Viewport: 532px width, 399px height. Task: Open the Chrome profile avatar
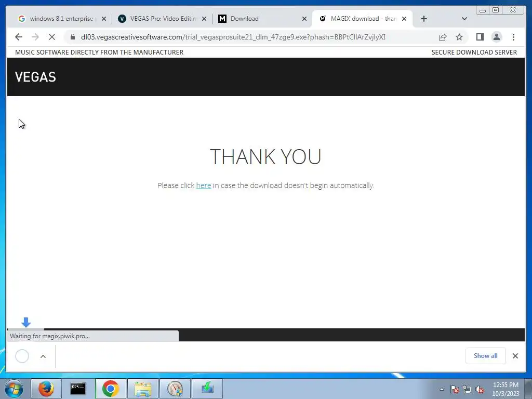(x=496, y=37)
